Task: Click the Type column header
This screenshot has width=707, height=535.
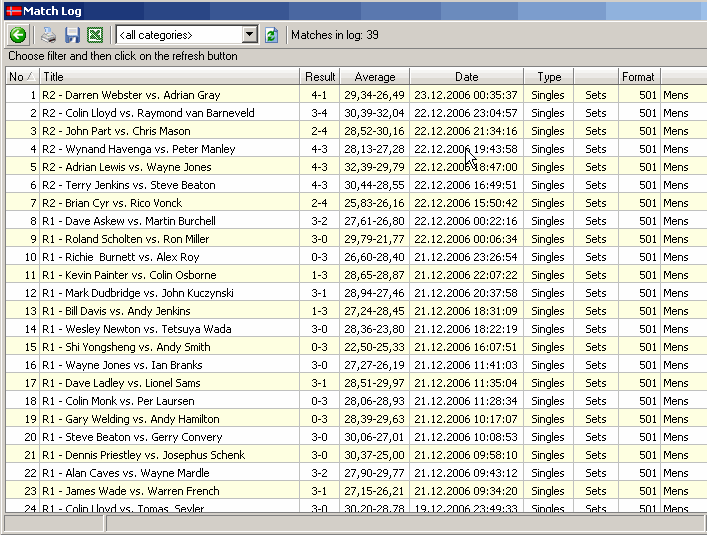Action: [x=549, y=77]
